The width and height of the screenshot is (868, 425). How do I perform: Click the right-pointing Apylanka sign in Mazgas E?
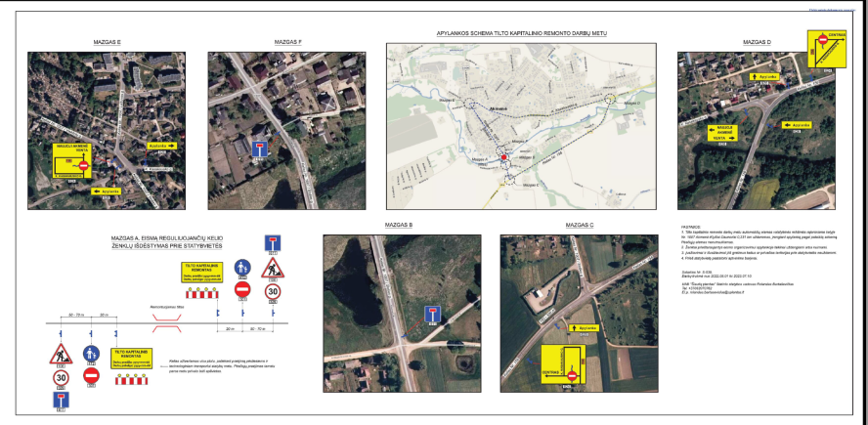(x=162, y=146)
